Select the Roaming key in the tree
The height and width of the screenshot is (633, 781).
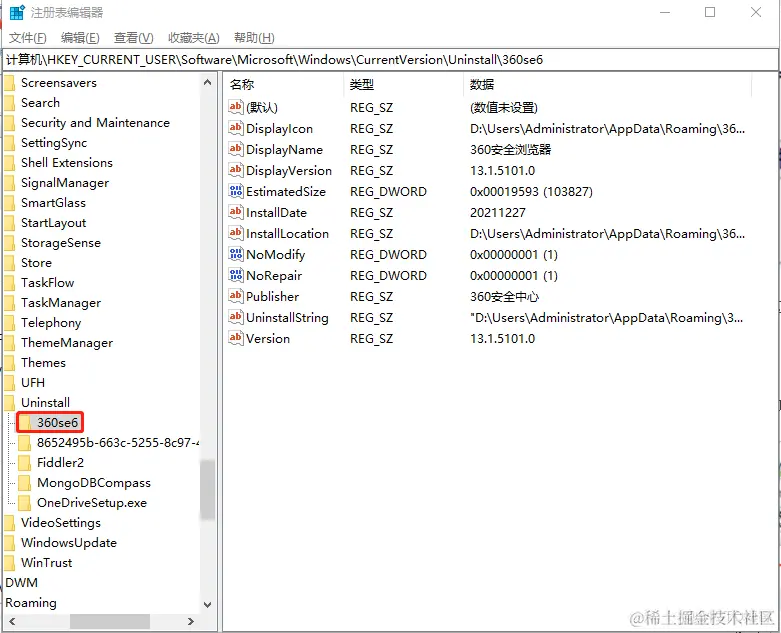point(31,603)
